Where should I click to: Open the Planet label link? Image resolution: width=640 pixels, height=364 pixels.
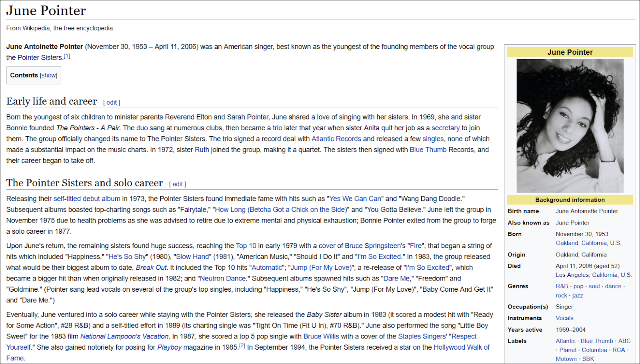[568, 350]
